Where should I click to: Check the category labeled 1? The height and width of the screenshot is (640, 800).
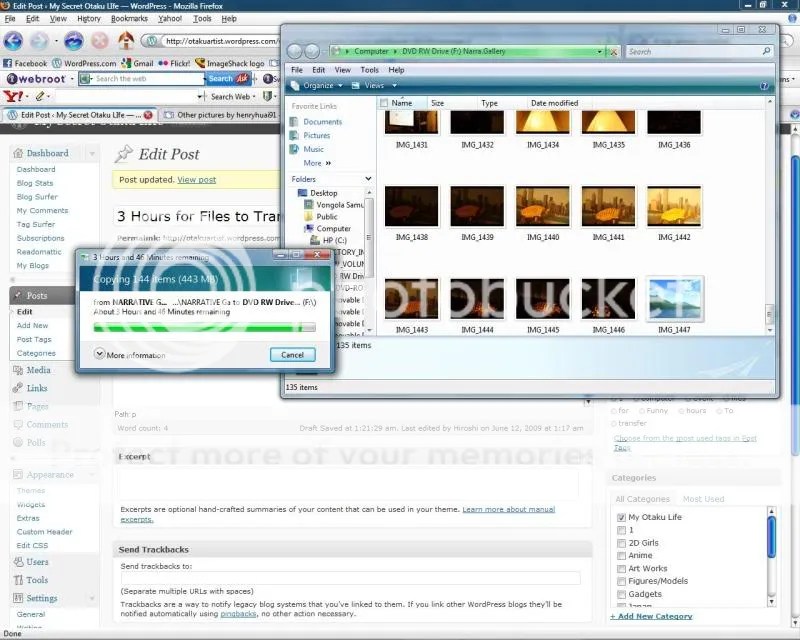621,530
